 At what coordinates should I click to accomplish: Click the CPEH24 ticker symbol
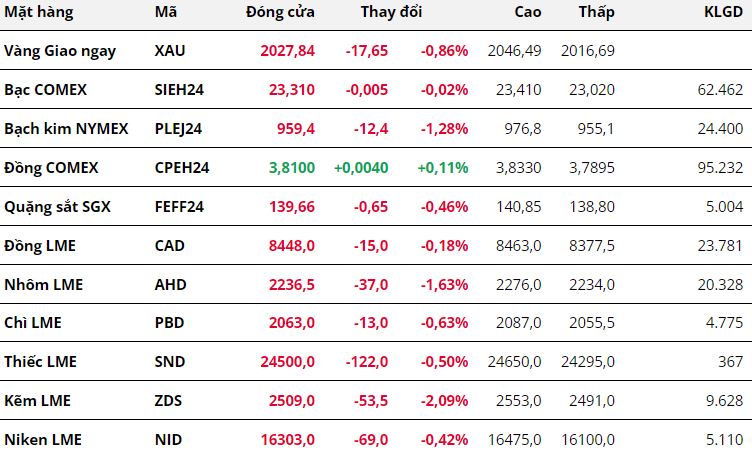click(x=181, y=167)
